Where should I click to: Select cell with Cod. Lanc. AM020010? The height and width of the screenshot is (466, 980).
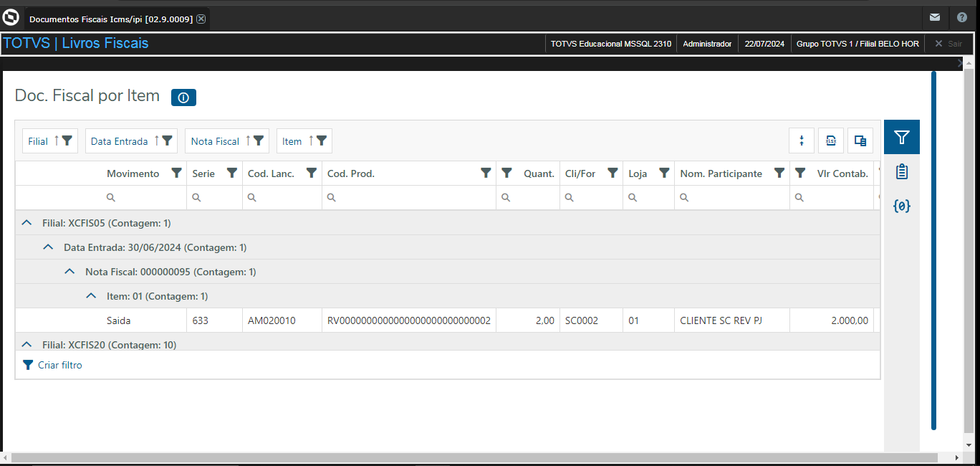pos(282,320)
